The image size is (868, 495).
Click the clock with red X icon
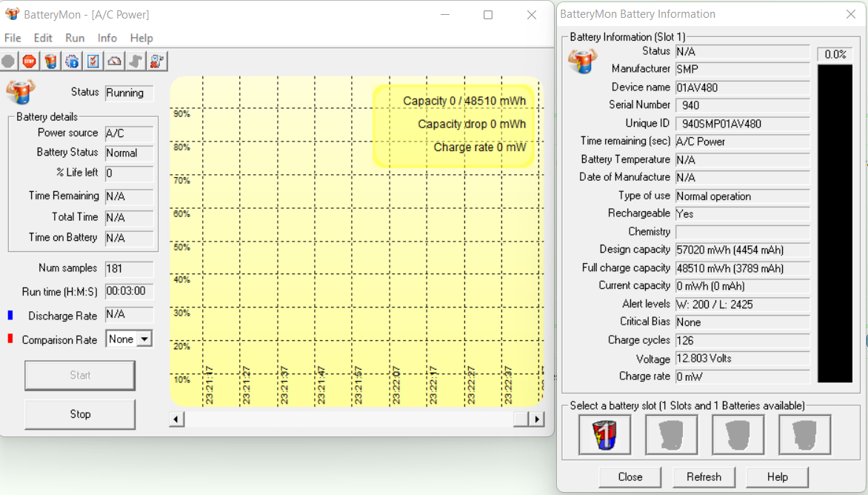tap(158, 61)
